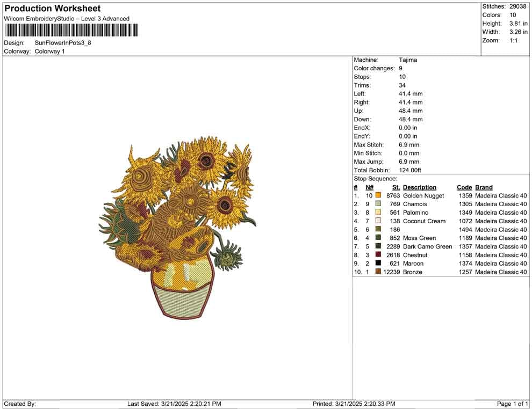
Task: Click the Min Stitch value 0.0 mm
Action: click(x=409, y=153)
